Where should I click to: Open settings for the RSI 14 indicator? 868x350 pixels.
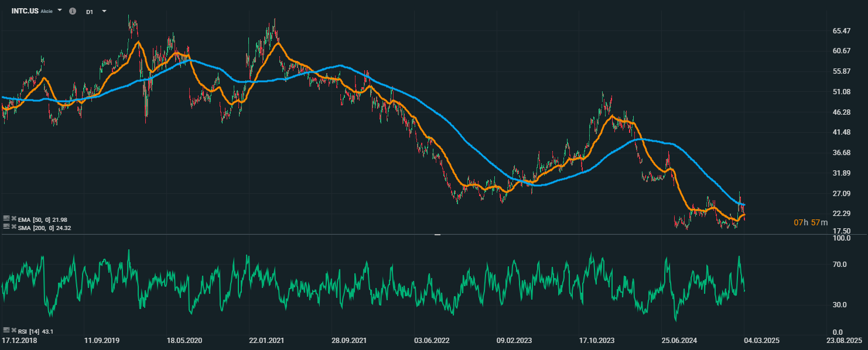point(6,331)
